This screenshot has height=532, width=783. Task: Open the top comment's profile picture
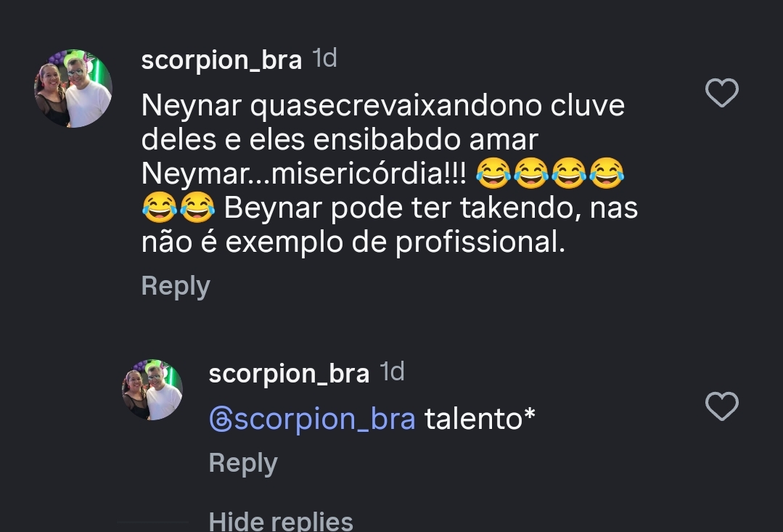point(73,89)
